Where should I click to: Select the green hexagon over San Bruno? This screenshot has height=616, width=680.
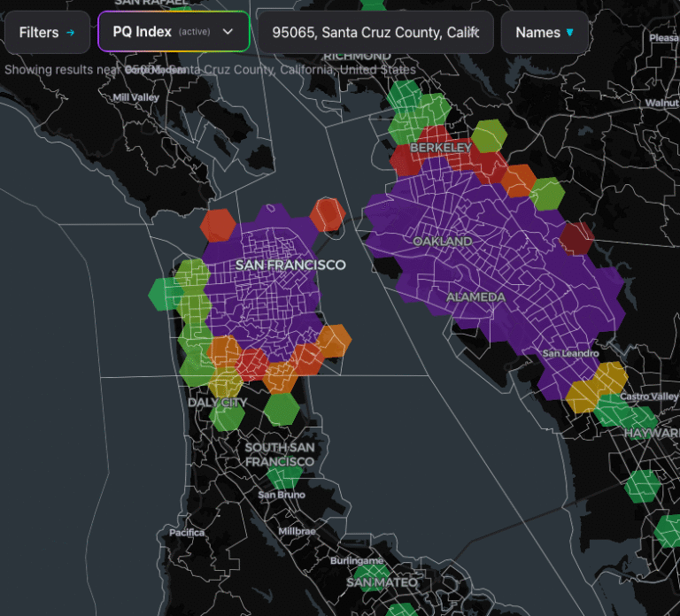pos(284,475)
